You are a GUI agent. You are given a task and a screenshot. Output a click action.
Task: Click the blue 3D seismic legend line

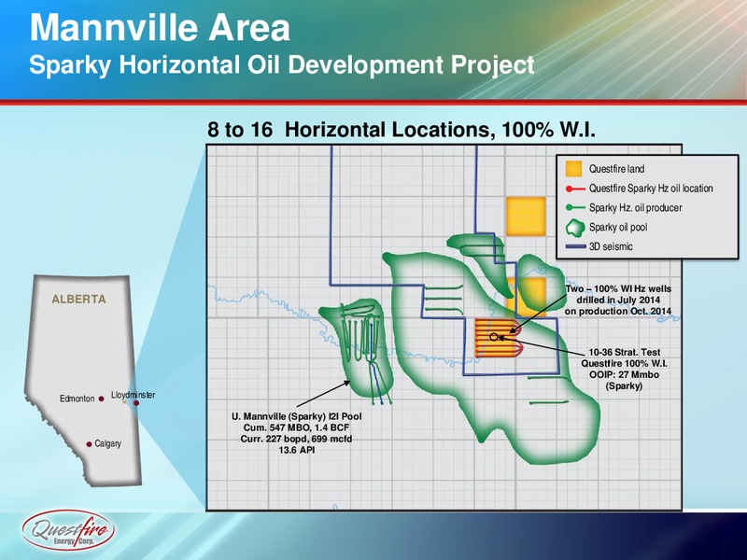tap(575, 246)
